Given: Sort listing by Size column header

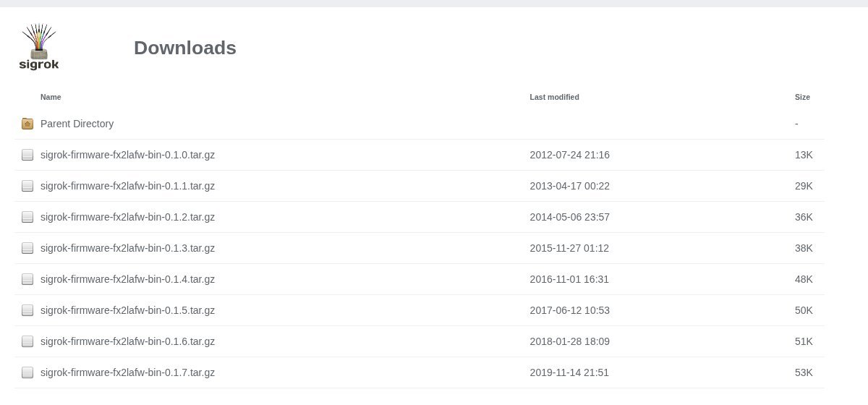Looking at the screenshot, I should tap(802, 97).
